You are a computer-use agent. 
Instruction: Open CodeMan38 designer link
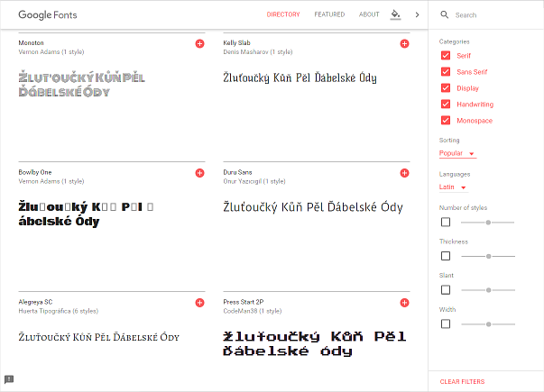pyautogui.click(x=240, y=311)
